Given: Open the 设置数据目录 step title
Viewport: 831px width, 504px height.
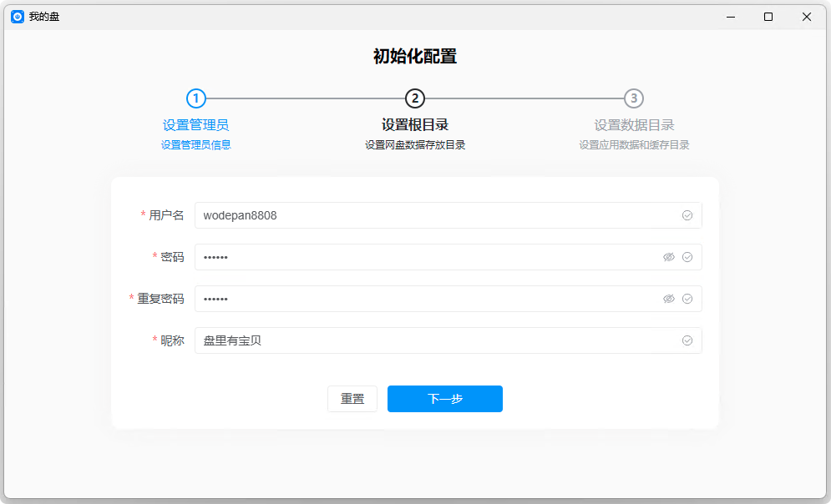Looking at the screenshot, I should click(634, 125).
